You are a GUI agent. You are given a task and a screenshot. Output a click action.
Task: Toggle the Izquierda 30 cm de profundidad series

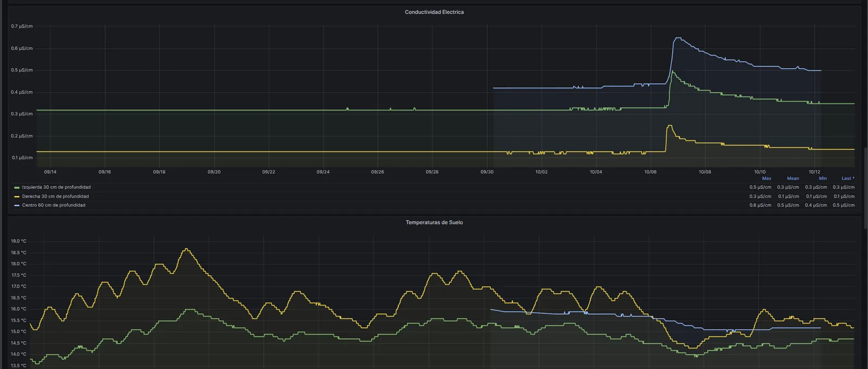(x=56, y=187)
